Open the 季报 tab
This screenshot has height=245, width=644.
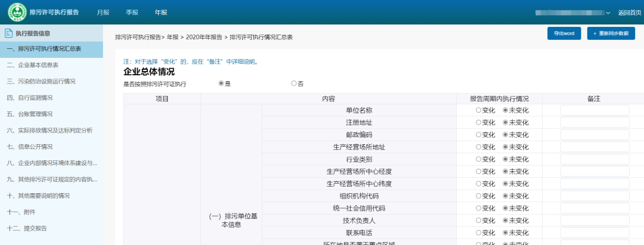(132, 13)
